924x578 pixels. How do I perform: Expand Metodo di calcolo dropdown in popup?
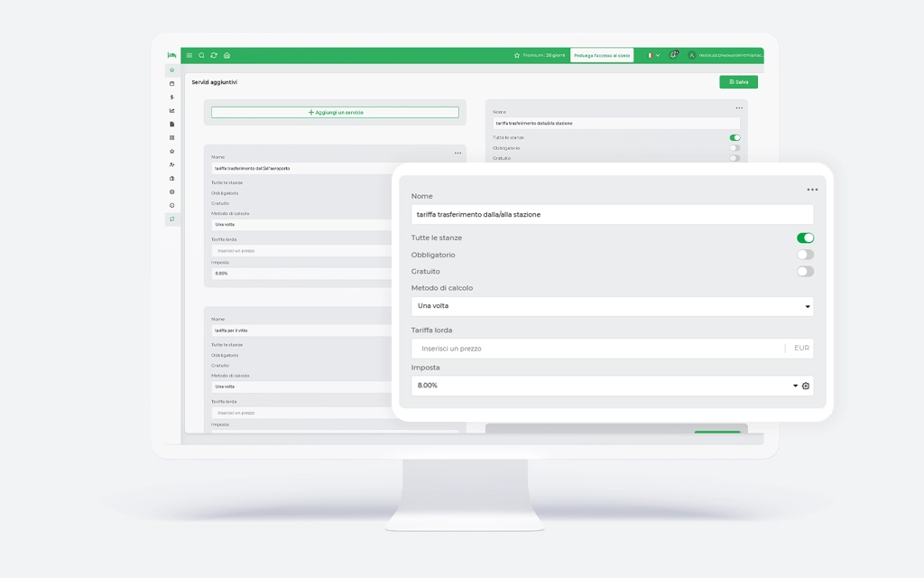tap(612, 306)
